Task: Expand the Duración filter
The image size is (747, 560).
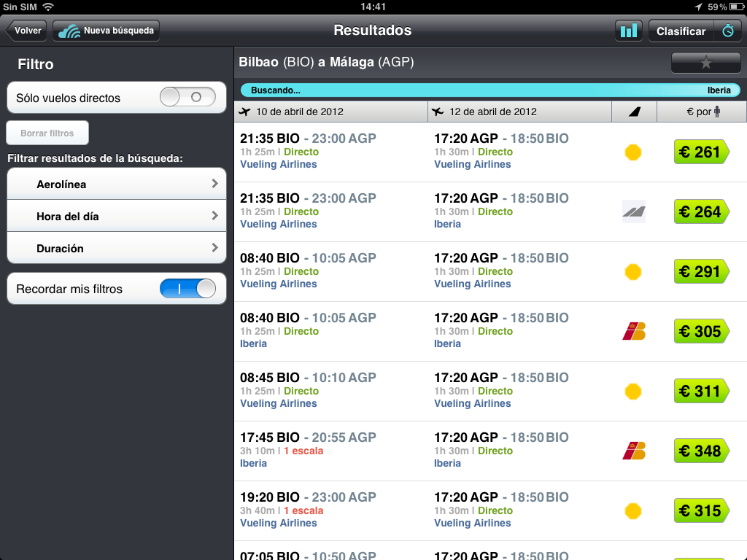Action: tap(117, 248)
